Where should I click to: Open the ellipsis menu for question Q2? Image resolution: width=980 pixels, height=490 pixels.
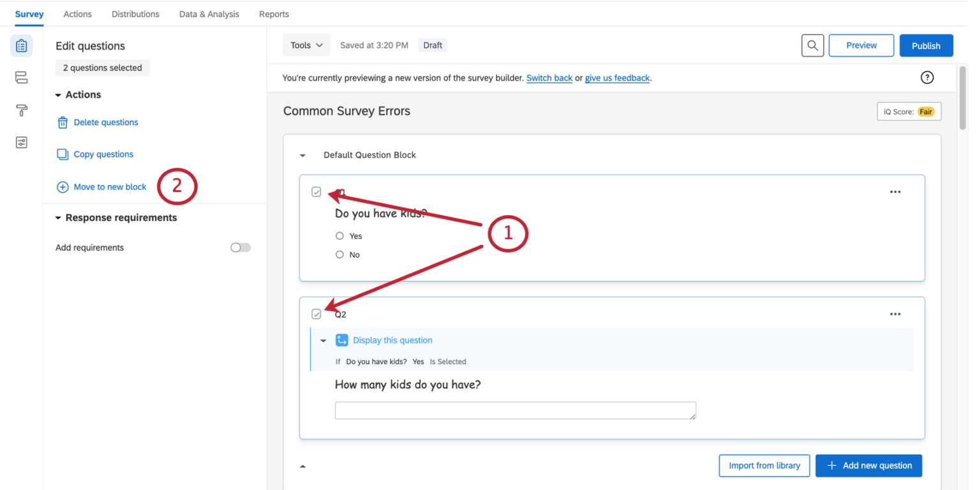(895, 314)
